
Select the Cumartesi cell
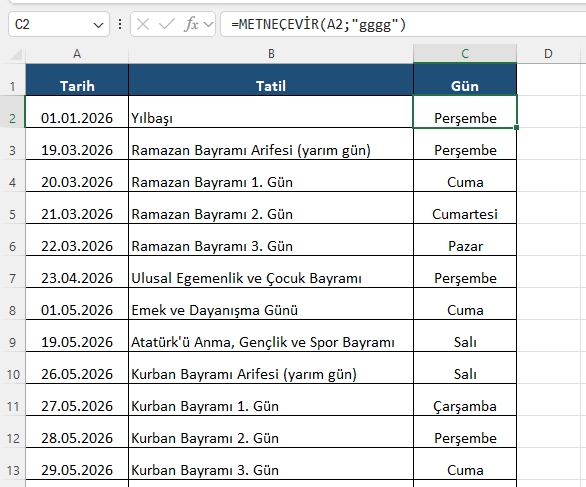click(x=465, y=208)
